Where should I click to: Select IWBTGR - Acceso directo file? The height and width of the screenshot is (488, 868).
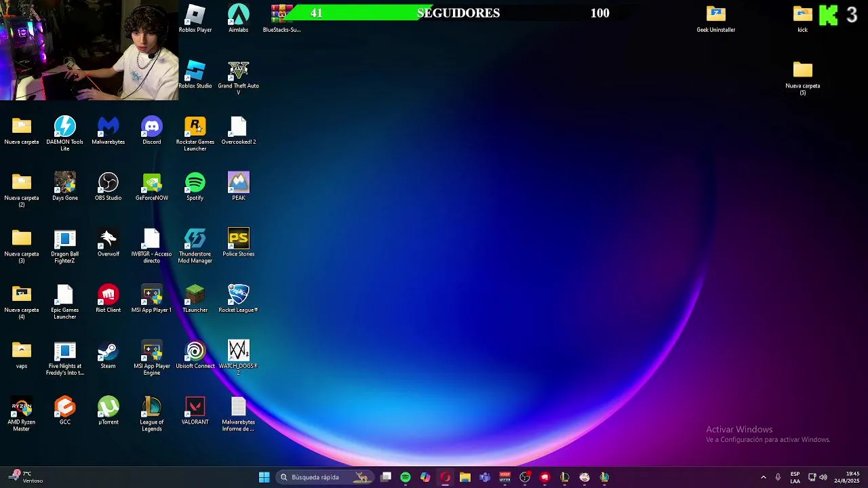(x=152, y=246)
